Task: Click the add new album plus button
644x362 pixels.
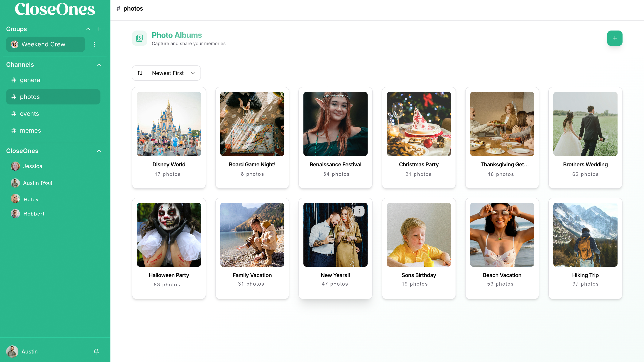Action: [x=614, y=38]
